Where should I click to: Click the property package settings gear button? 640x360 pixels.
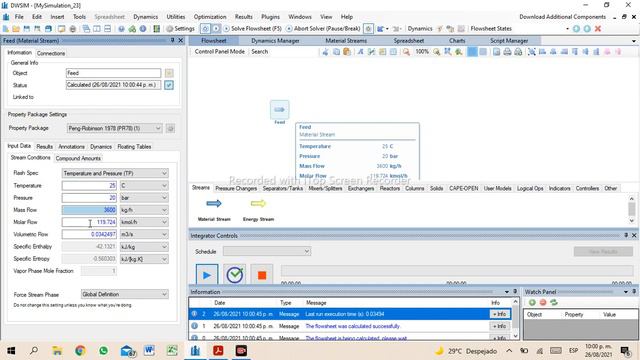[170, 128]
